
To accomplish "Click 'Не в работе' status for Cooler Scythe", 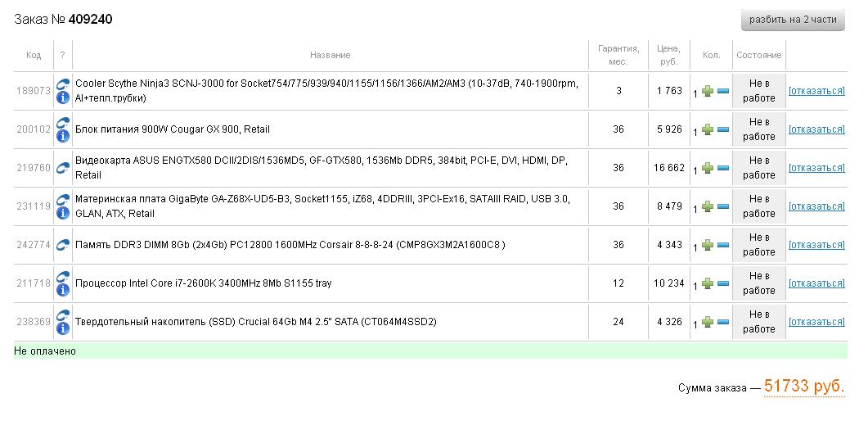I will tap(758, 91).
